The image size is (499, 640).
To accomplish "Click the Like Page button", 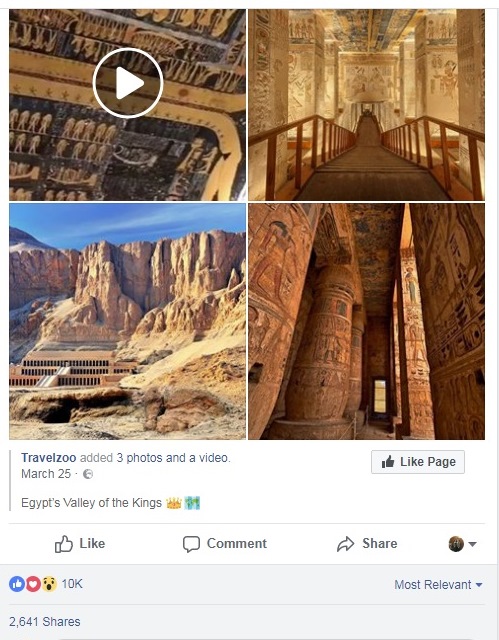I will pyautogui.click(x=418, y=462).
